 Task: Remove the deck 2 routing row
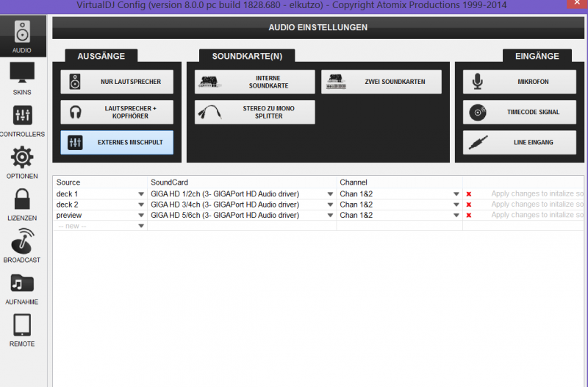[469, 205]
